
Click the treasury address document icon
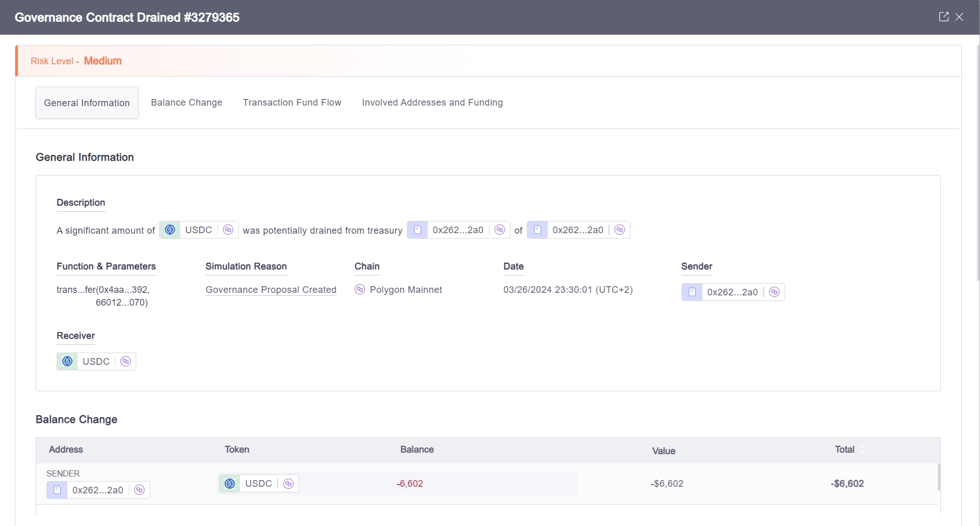click(x=418, y=230)
